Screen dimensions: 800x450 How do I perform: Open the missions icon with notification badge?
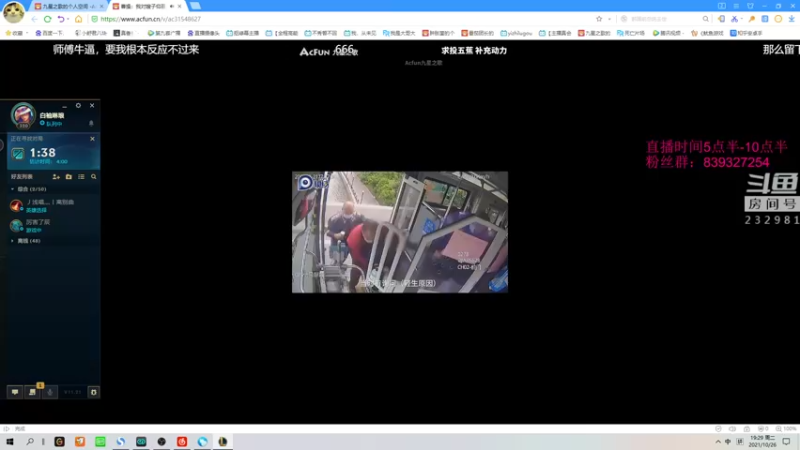[x=33, y=392]
